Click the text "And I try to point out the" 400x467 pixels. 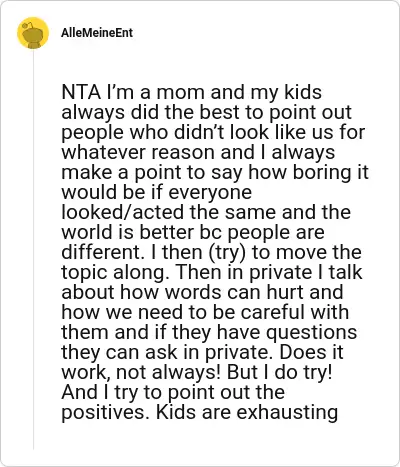point(173,392)
